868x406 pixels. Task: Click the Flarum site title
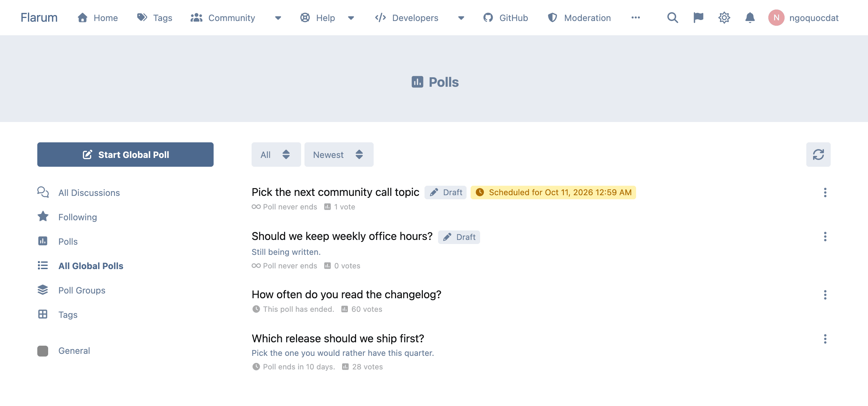coord(39,18)
